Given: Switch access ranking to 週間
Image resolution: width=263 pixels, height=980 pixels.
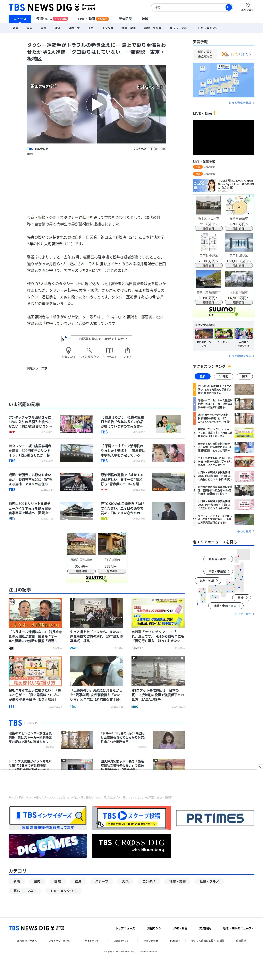Looking at the screenshot, I should 245,376.
